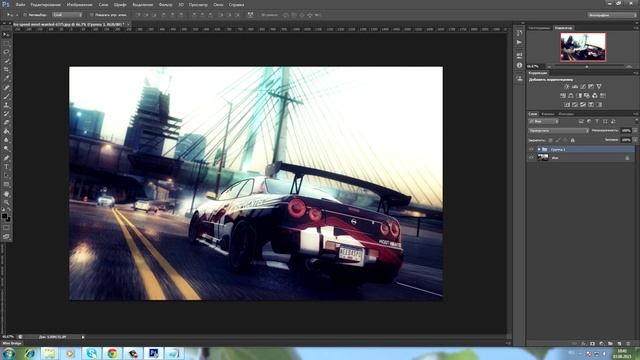Viewport: 640px width, 360px height.
Task: Select the Rectangle shape tool
Action: pos(6,184)
